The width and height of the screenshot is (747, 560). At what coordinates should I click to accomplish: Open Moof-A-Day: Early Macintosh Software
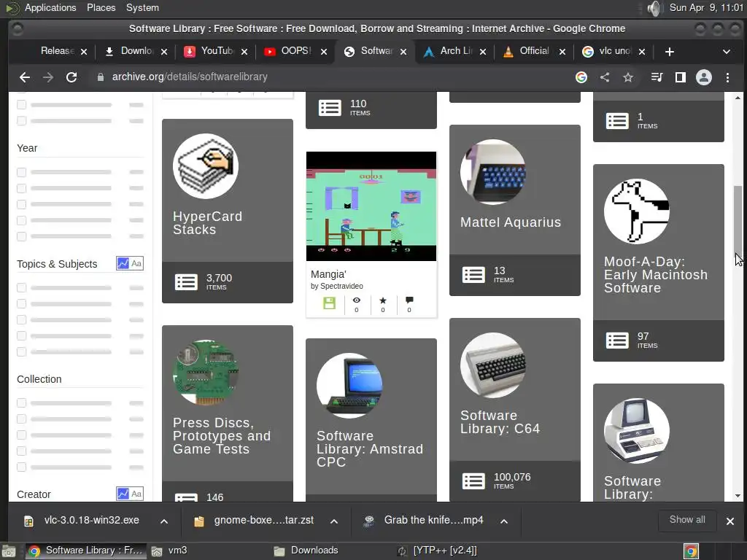[656, 275]
